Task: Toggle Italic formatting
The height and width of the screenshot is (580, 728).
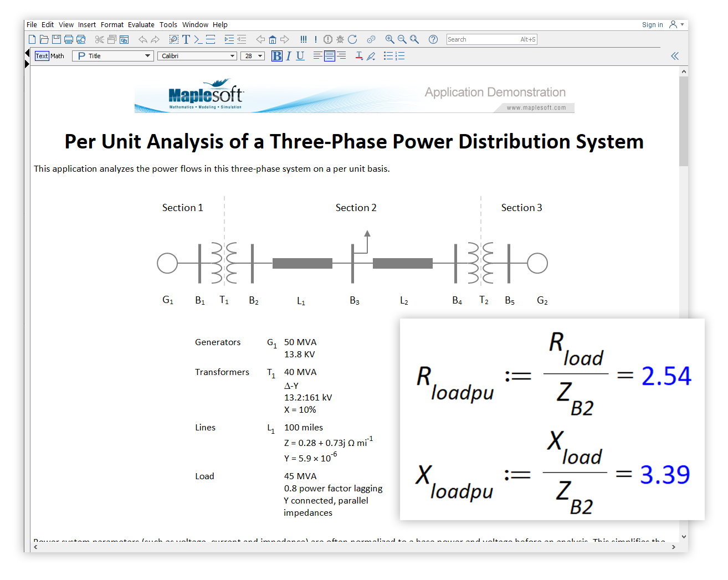Action: point(289,56)
